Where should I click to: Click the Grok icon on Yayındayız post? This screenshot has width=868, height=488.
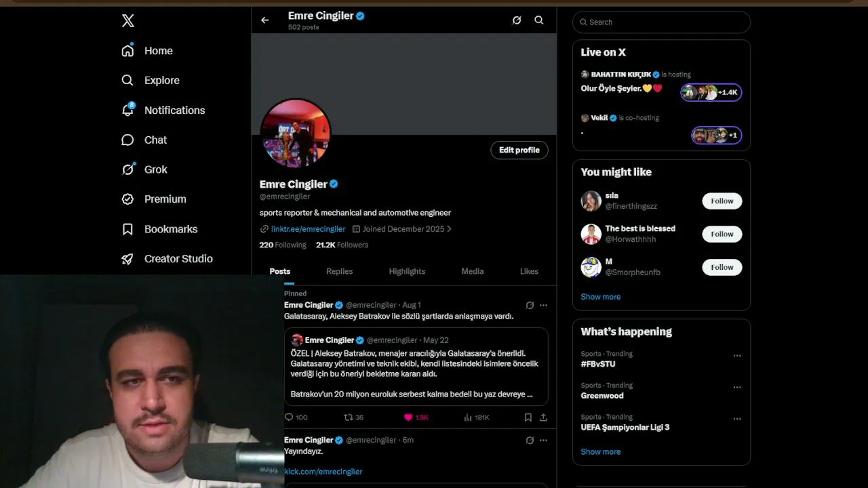pos(530,440)
